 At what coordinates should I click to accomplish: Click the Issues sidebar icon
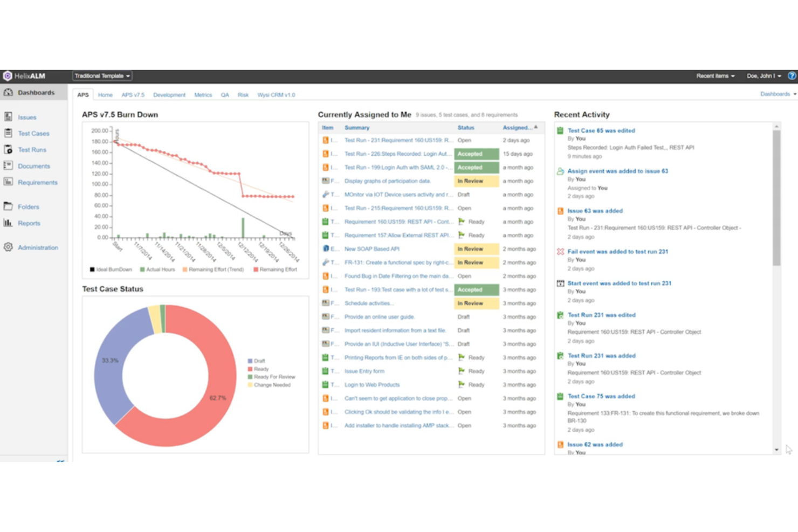(x=8, y=117)
